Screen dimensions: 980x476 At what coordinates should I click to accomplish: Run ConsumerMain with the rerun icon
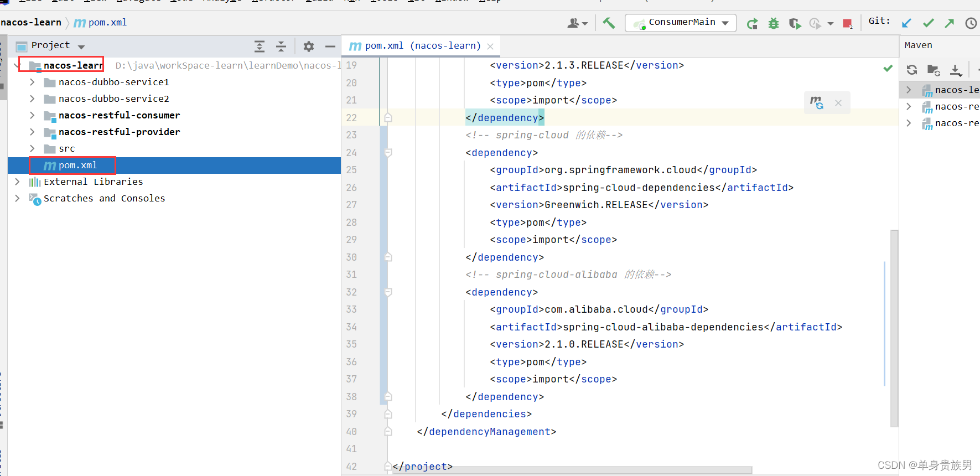tap(752, 23)
